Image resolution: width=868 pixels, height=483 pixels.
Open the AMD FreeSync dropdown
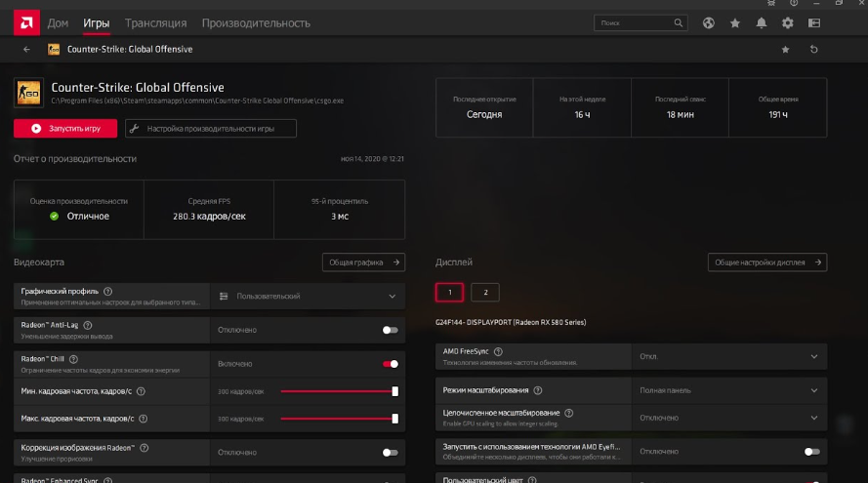tap(814, 356)
